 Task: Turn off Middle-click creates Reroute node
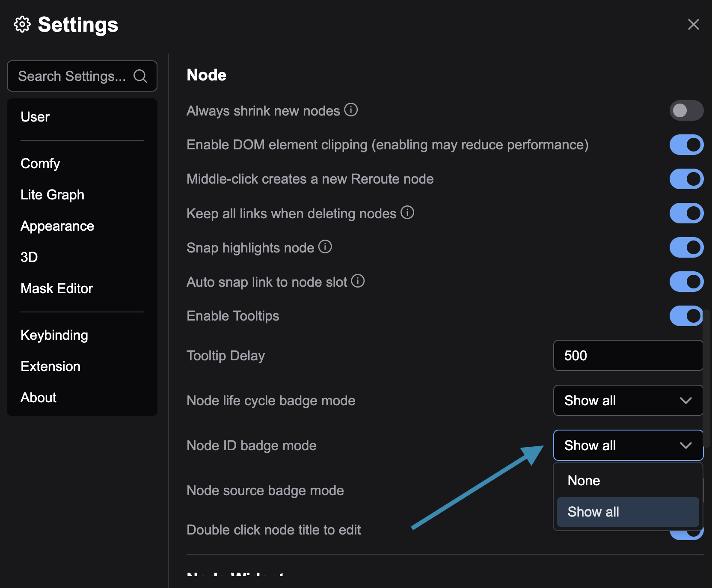(x=686, y=179)
